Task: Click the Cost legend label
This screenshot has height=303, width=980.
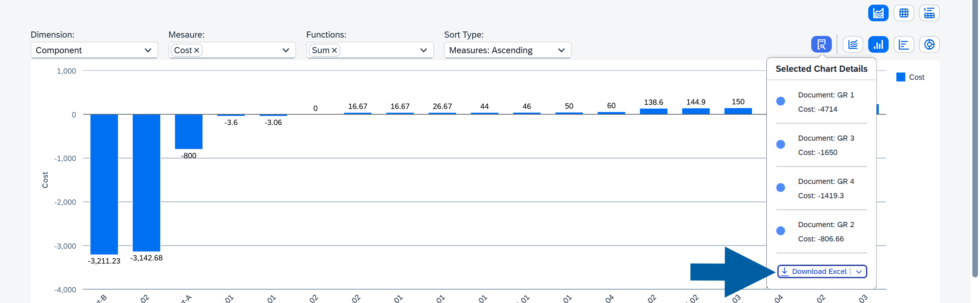Action: (x=916, y=77)
